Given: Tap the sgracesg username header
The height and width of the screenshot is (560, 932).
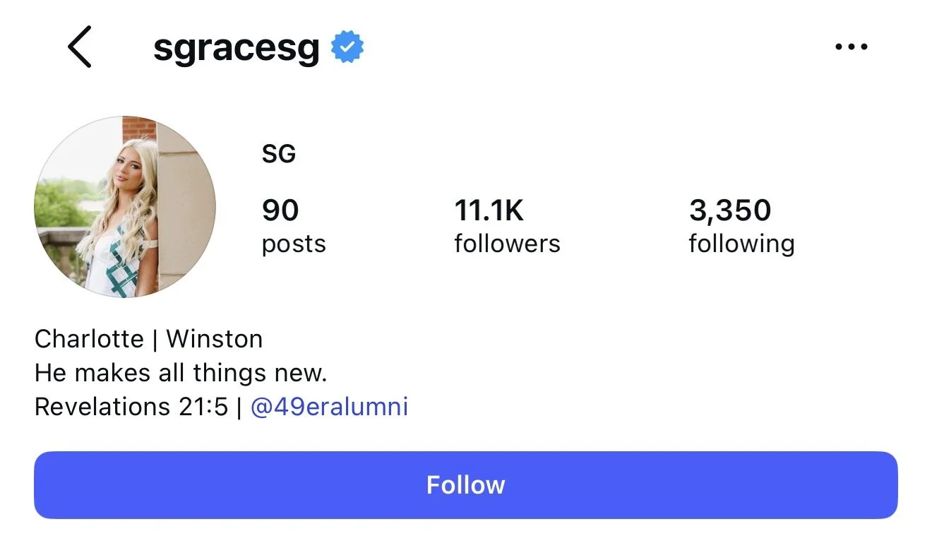Looking at the screenshot, I should 237,48.
